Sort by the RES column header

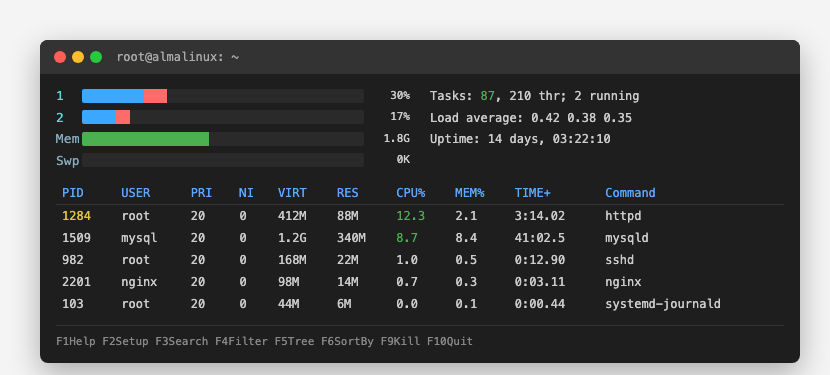(x=347, y=193)
